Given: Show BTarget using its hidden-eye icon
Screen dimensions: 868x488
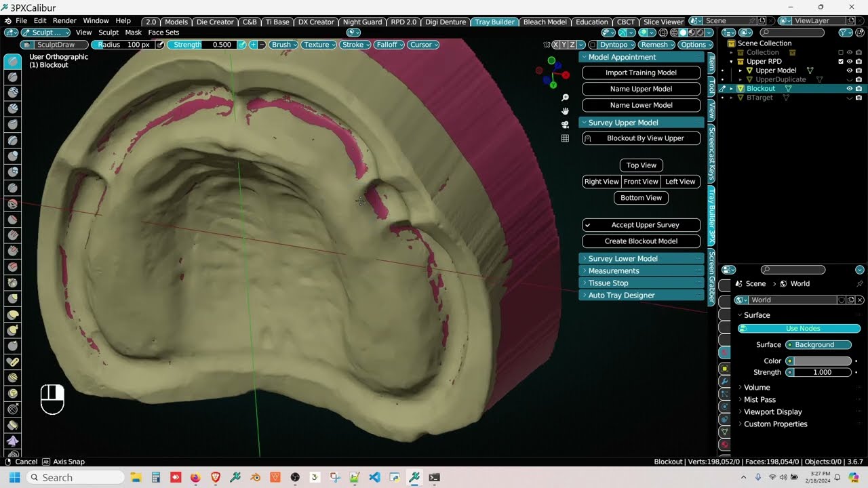Looking at the screenshot, I should 850,98.
